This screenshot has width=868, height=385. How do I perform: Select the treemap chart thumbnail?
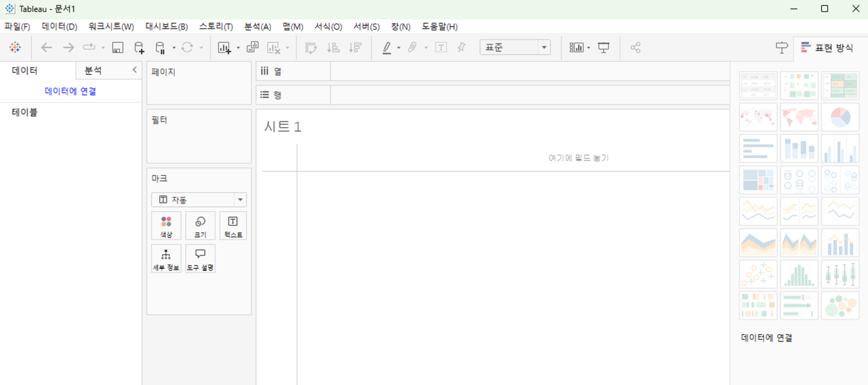click(758, 180)
